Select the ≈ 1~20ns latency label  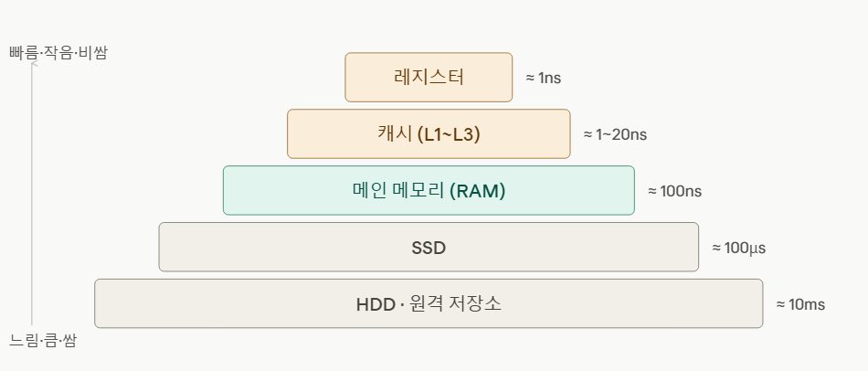[x=615, y=134]
